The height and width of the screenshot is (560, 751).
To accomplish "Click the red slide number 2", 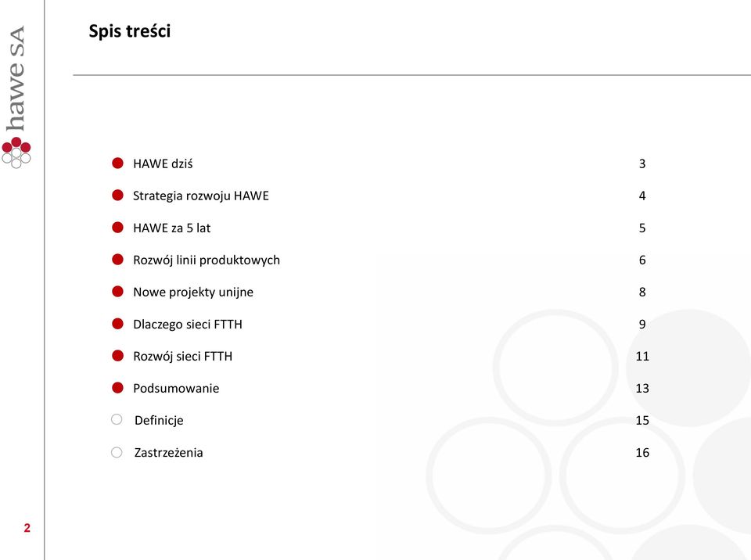I will click(x=27, y=528).
